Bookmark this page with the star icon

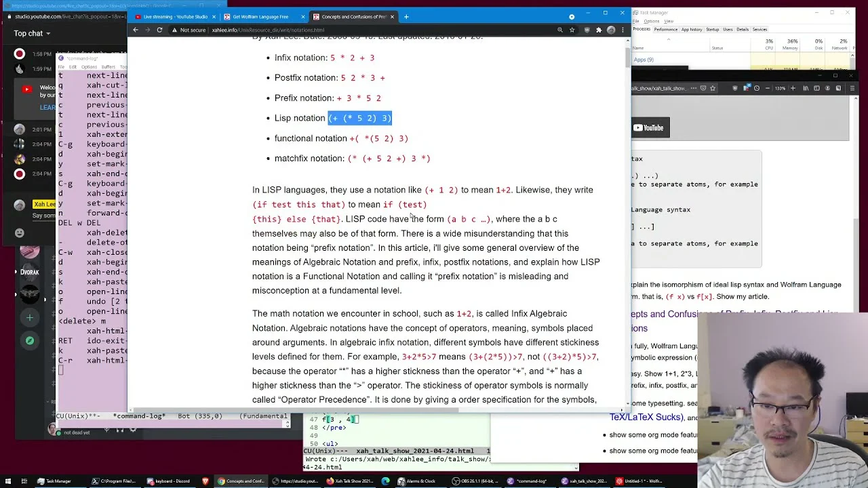(x=572, y=30)
